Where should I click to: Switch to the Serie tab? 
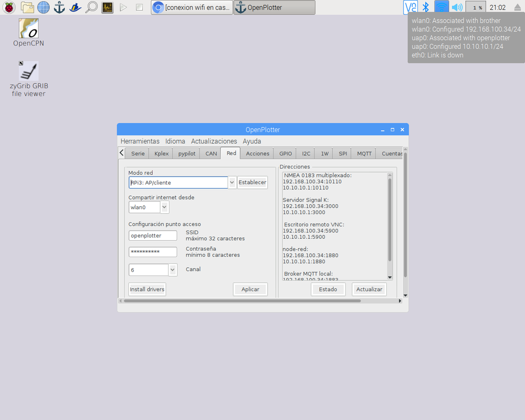click(x=138, y=153)
